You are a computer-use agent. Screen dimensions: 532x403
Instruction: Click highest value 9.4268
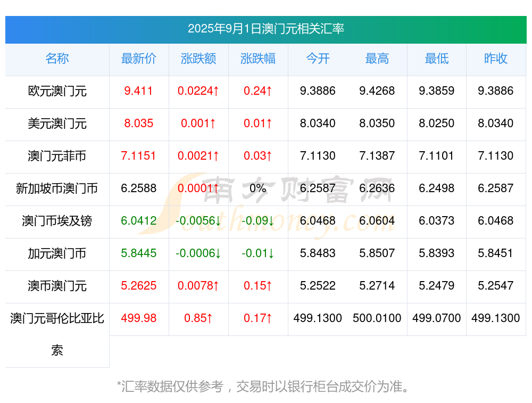[x=377, y=91]
